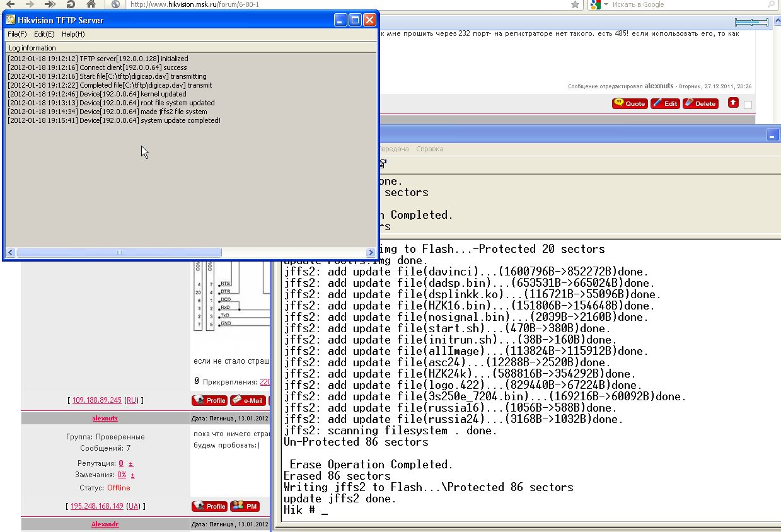781x532 pixels.
Task: Click the red up-arrow icon beside Delete
Action: pos(732,102)
